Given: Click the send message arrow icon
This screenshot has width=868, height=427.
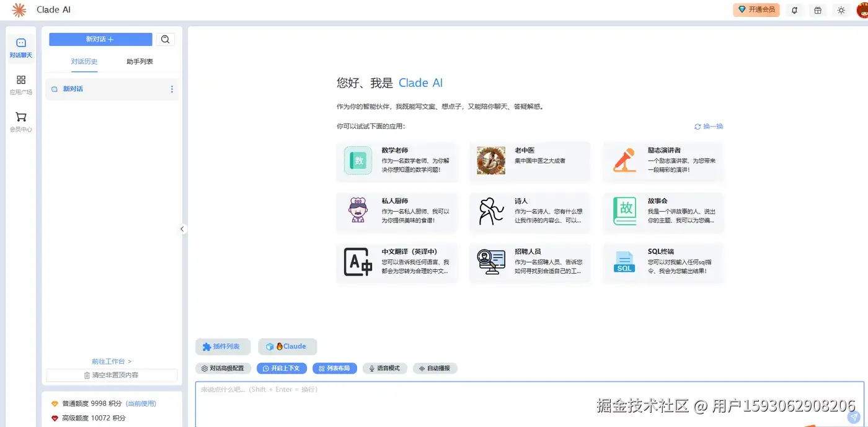Looking at the screenshot, I should 854,417.
